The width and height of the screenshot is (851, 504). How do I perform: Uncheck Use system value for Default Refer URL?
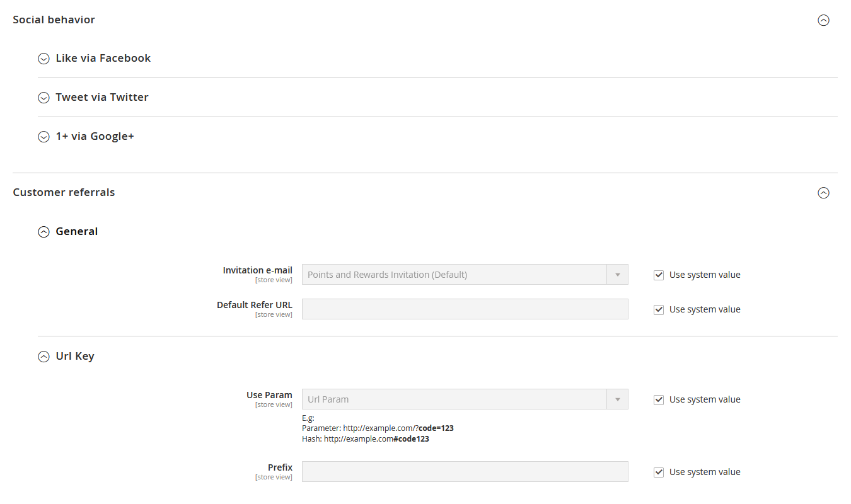659,310
